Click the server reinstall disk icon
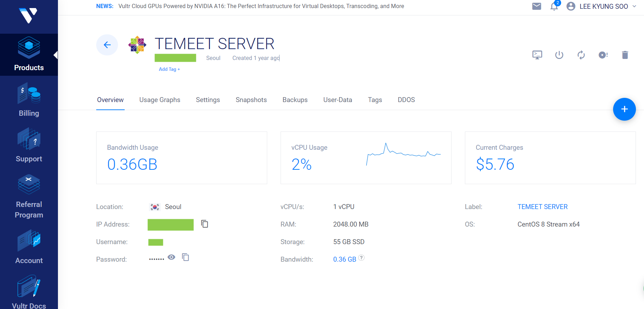The image size is (644, 309). [x=603, y=55]
